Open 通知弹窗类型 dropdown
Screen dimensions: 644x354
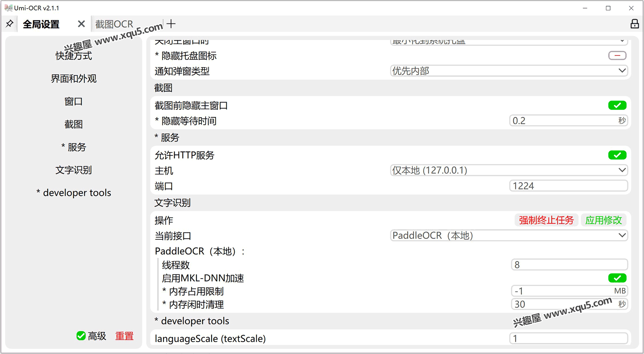click(x=509, y=71)
